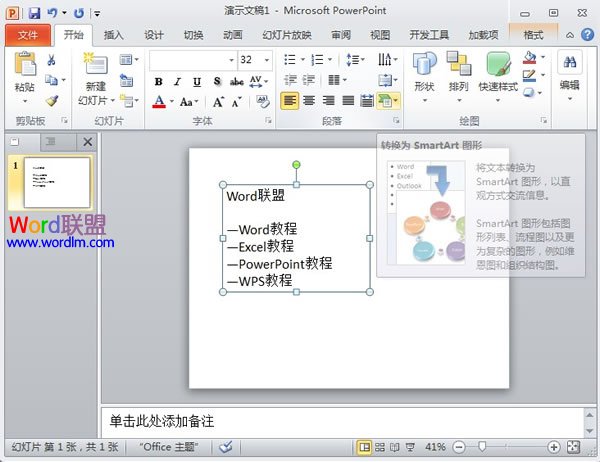Decrease font size with small A icon
This screenshot has height=462, width=600.
point(236,102)
